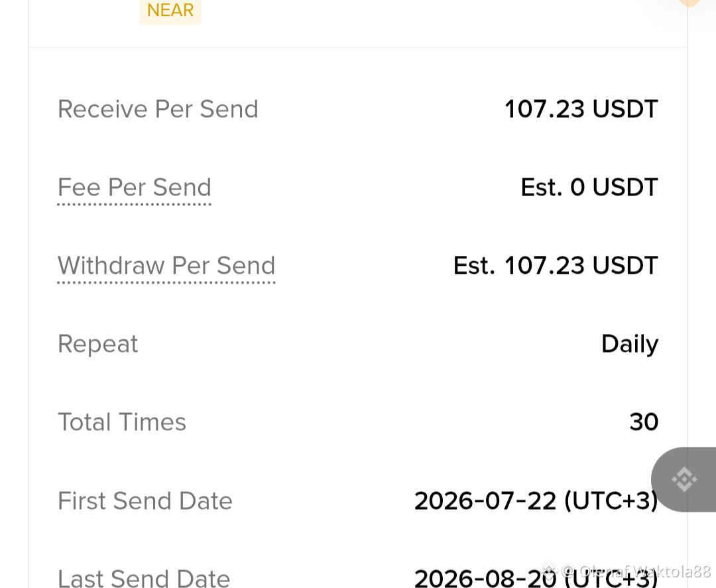Click the NEAR coin tag
Viewport: 716px width, 588px height.
coord(170,11)
